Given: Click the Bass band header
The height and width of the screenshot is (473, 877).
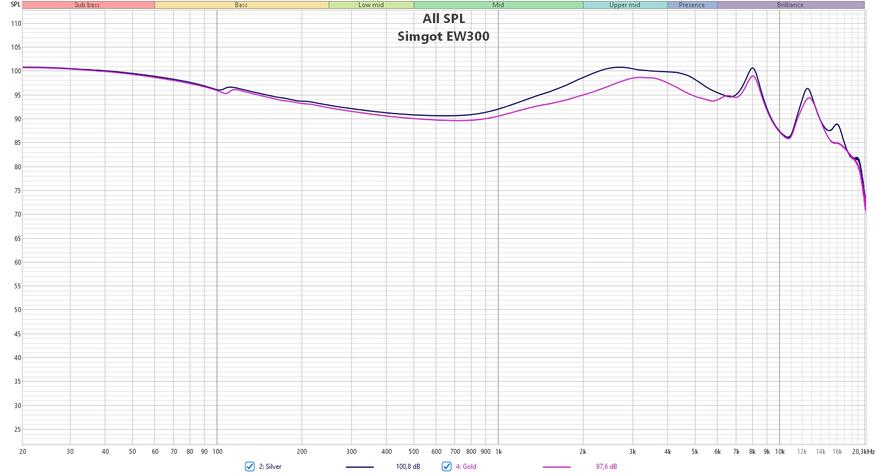Looking at the screenshot, I should [x=242, y=5].
